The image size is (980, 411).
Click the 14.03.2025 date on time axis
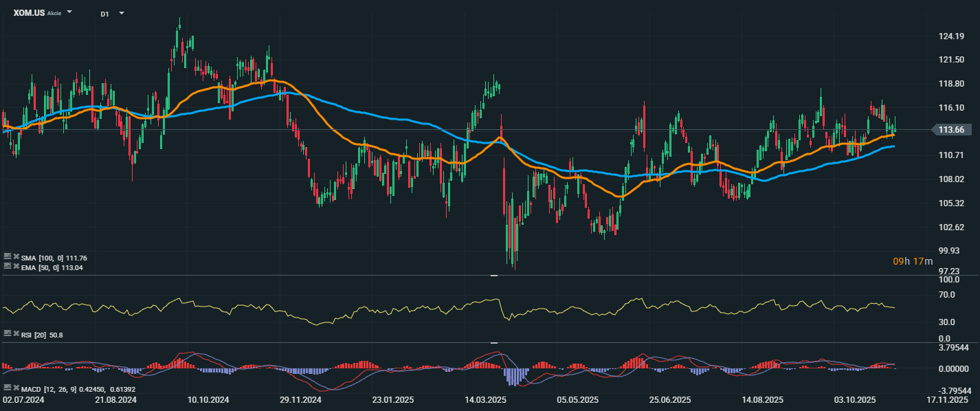[485, 399]
